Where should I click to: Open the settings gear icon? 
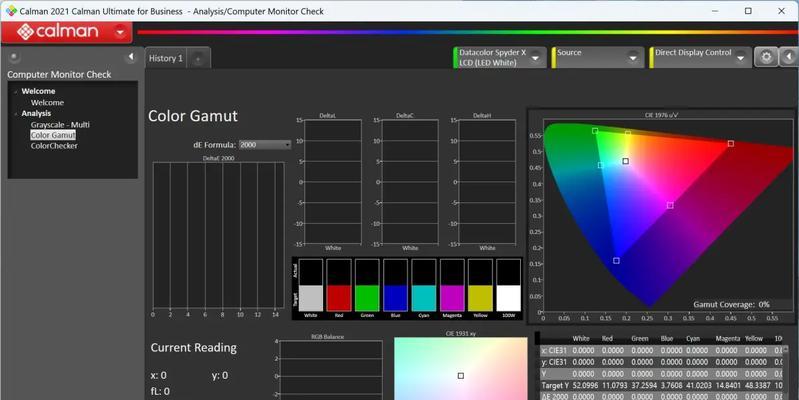(x=766, y=57)
